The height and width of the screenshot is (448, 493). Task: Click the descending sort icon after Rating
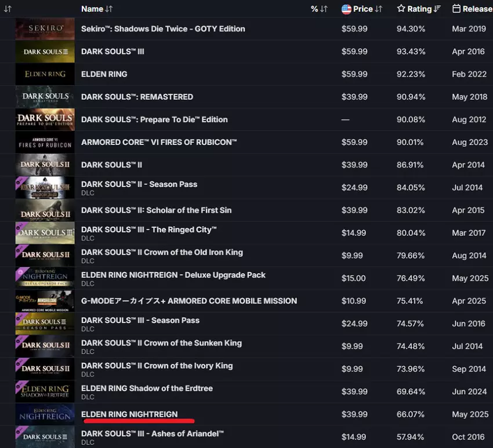pos(437,9)
